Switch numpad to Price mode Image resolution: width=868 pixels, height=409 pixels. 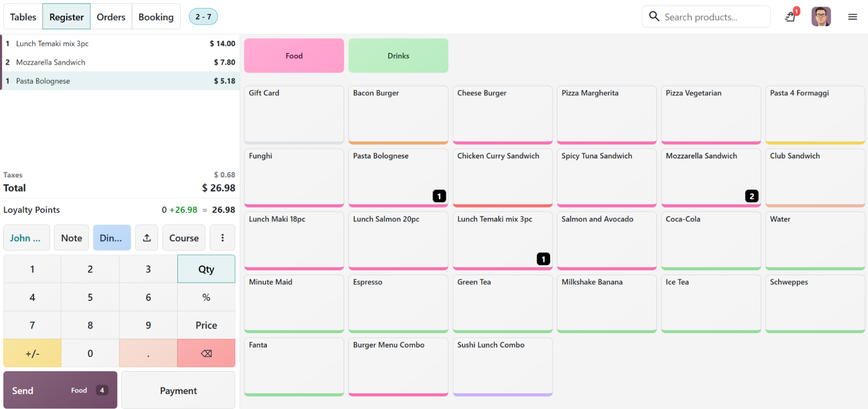pos(206,325)
